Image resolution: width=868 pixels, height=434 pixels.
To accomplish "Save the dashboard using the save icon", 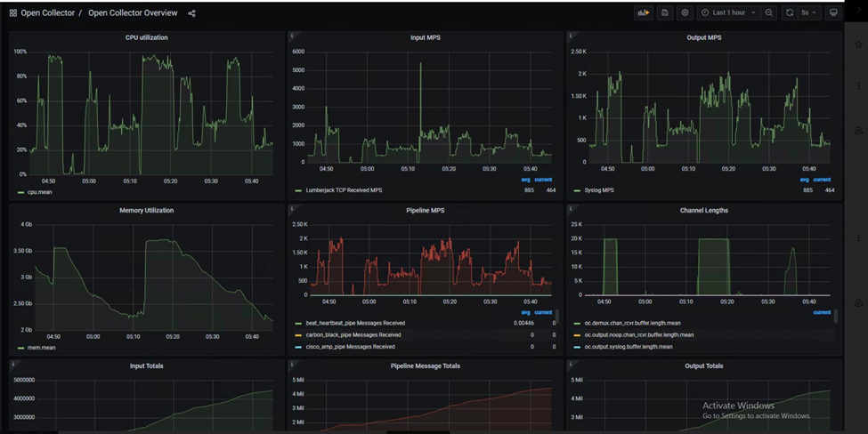I will [x=664, y=13].
